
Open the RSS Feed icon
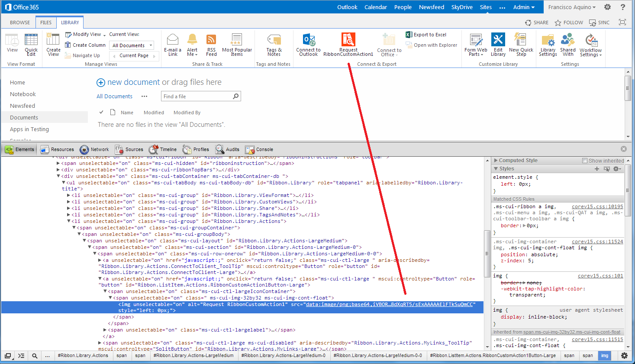(x=211, y=40)
